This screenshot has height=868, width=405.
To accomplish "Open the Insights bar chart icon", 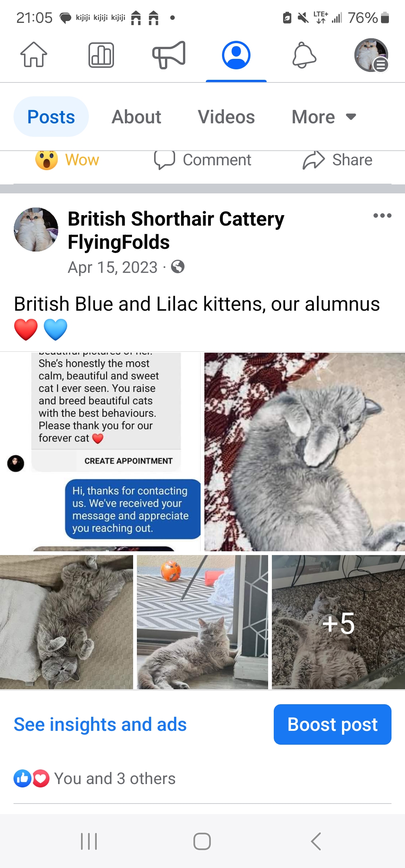I will [101, 55].
